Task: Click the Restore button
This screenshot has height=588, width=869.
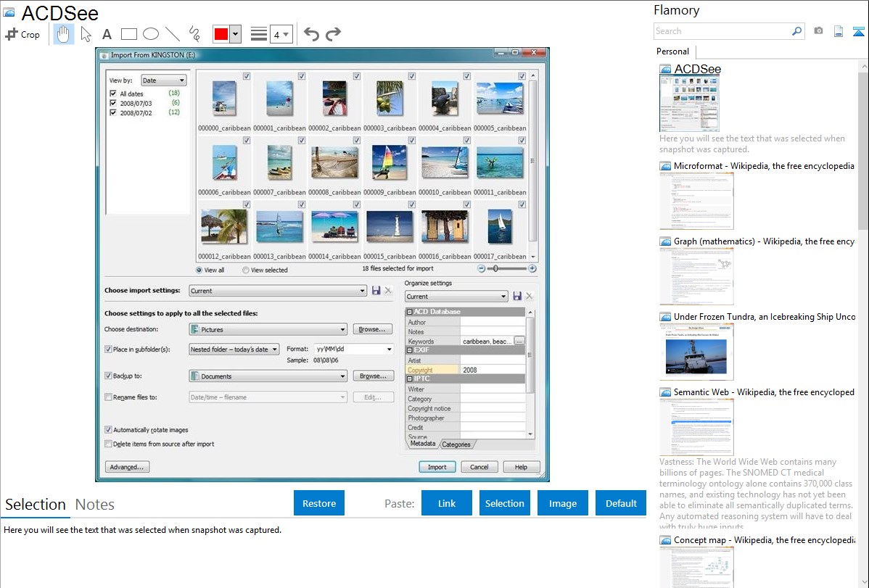Action: pos(319,503)
